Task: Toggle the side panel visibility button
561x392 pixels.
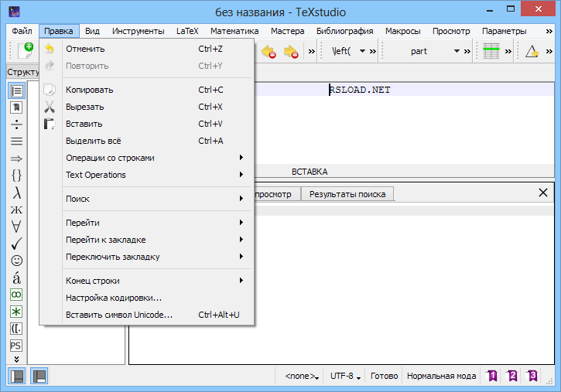Action: coord(17,377)
